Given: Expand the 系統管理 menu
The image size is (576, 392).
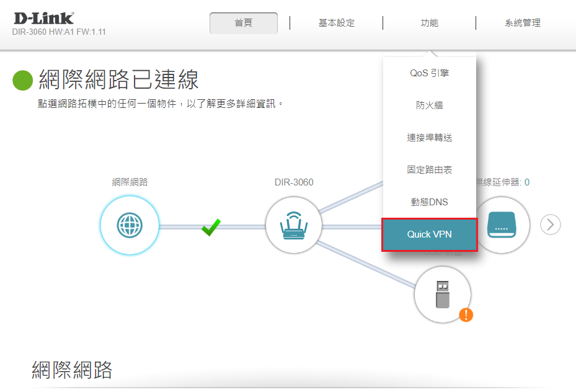Looking at the screenshot, I should (522, 23).
